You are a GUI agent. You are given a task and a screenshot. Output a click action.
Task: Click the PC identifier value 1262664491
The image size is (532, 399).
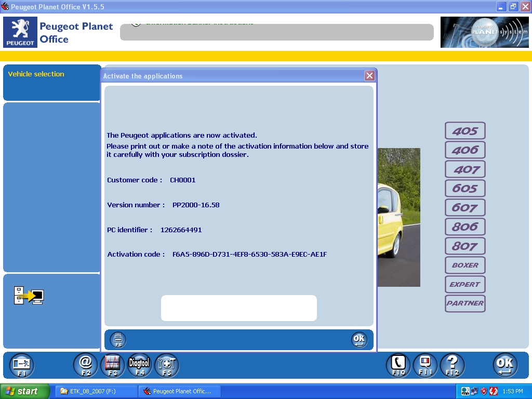click(181, 230)
